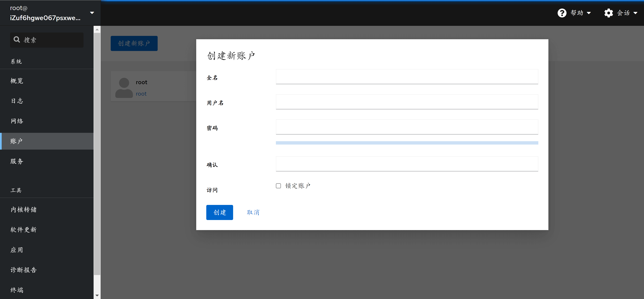
Task: Open 概览 in the sidebar
Action: tap(17, 81)
